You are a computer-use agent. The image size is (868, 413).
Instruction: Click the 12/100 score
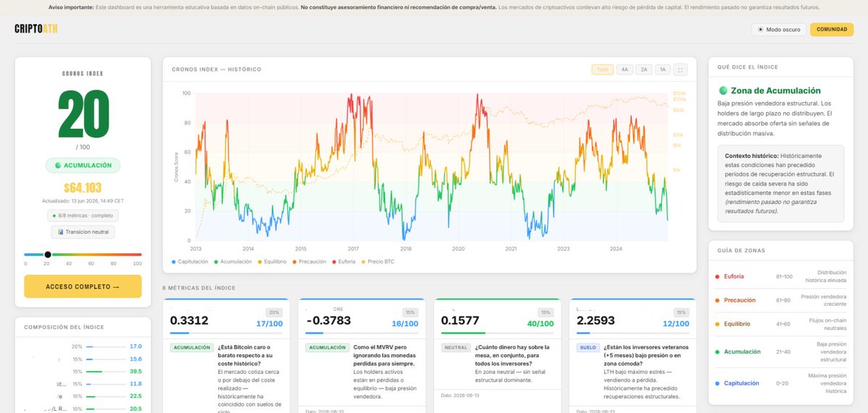point(676,323)
